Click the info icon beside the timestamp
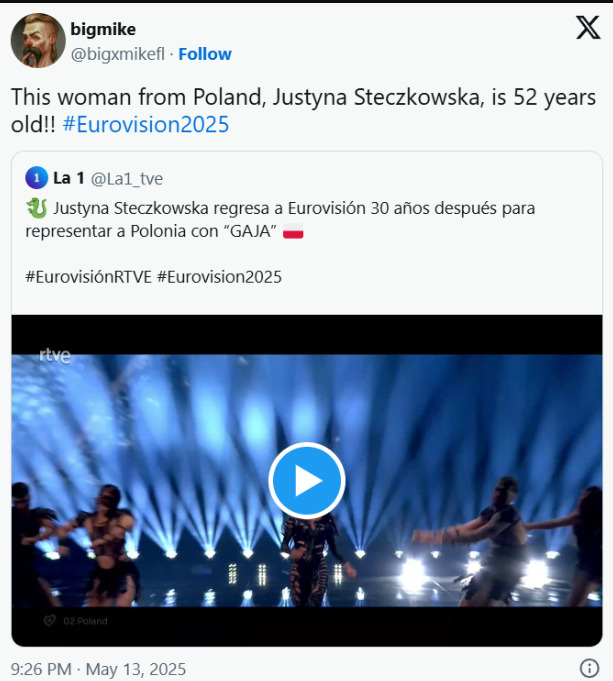613x681 pixels. click(589, 668)
